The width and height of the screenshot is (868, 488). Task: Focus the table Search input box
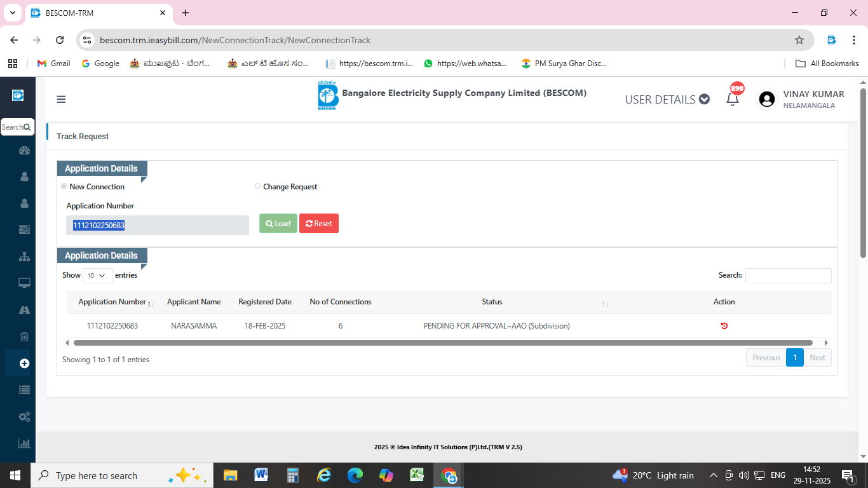(789, 276)
